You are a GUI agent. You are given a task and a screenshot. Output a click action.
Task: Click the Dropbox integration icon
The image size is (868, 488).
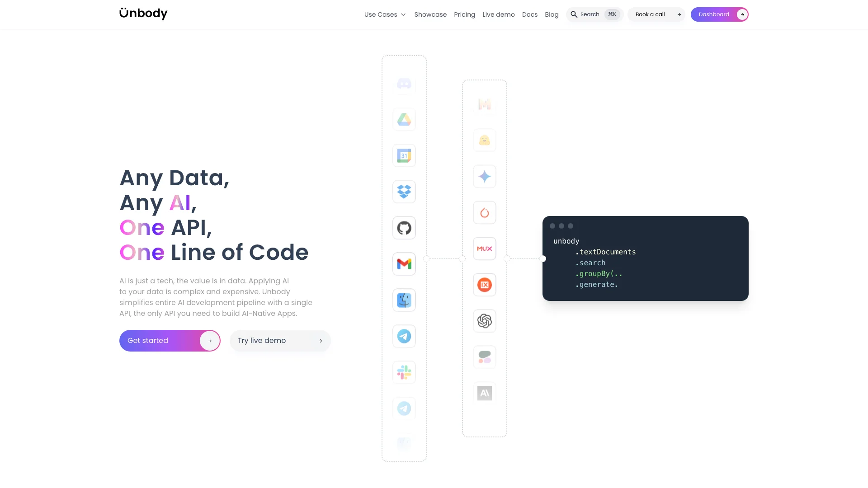coord(404,191)
